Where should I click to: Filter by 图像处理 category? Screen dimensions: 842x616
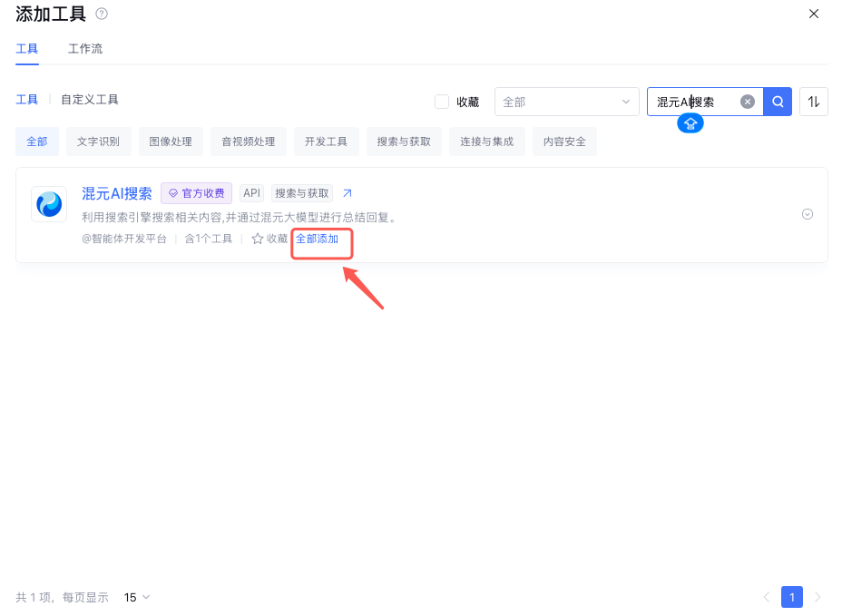coord(171,142)
